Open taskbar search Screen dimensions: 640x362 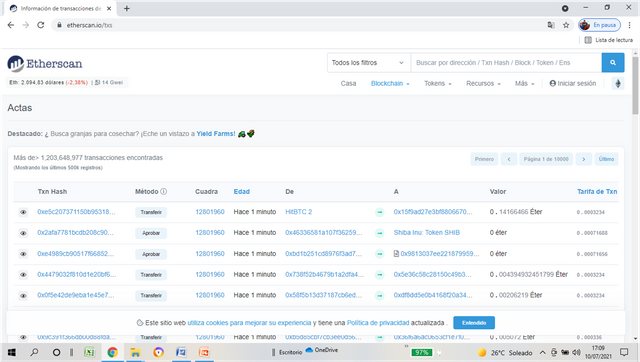click(x=34, y=352)
